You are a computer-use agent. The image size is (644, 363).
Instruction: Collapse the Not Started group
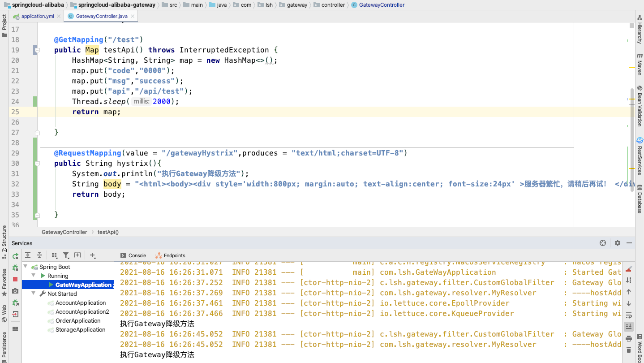[34, 294]
